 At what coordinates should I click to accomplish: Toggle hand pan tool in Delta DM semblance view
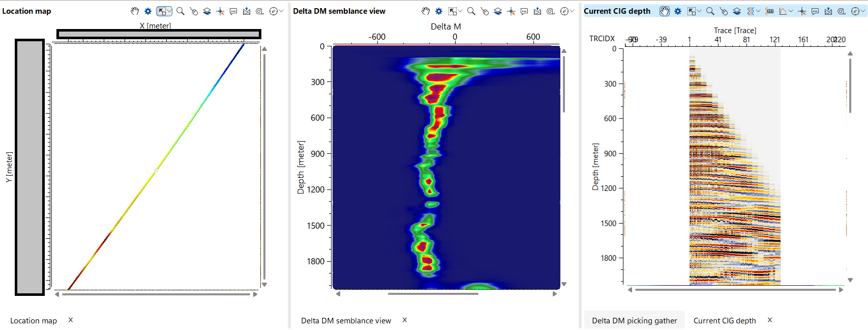426,11
